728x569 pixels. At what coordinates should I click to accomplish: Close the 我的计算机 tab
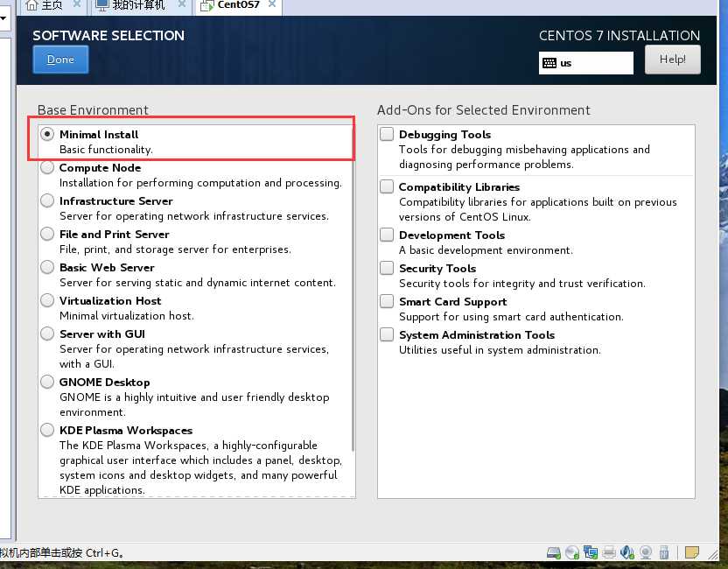click(x=182, y=4)
